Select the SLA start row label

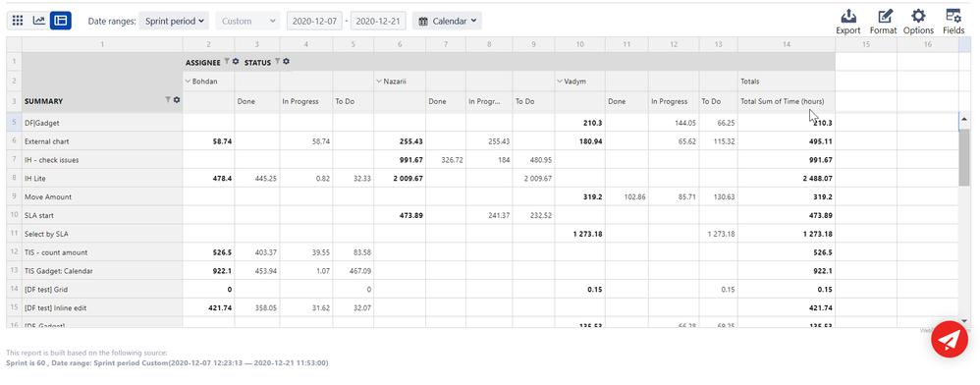(38, 216)
